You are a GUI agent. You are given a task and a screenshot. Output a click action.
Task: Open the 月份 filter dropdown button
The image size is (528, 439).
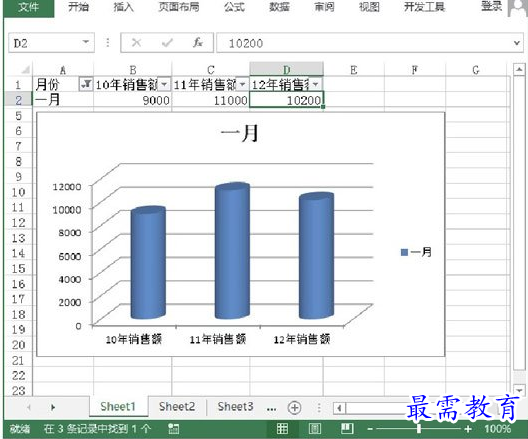86,84
